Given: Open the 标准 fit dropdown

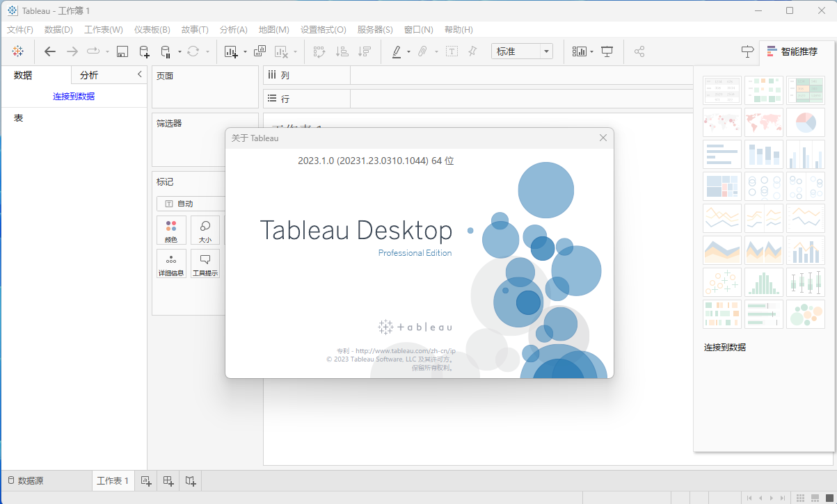Looking at the screenshot, I should point(522,51).
